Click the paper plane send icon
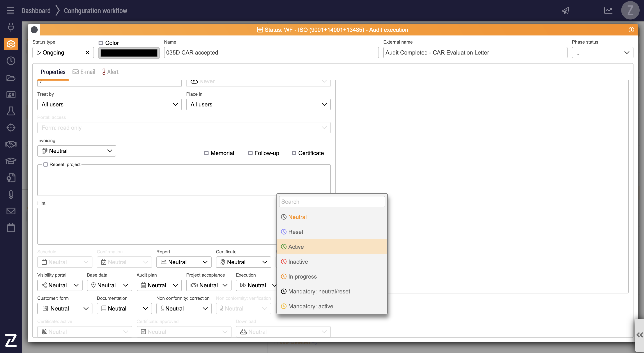 (x=566, y=11)
